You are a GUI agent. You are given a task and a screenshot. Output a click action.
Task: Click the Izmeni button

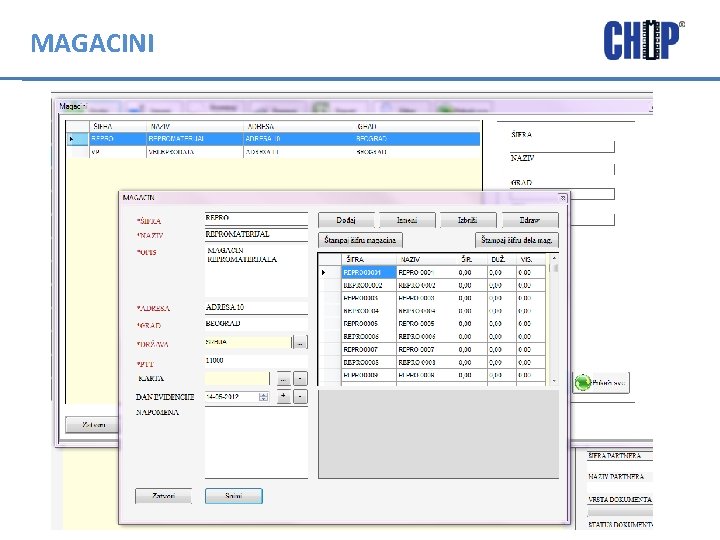pyautogui.click(x=407, y=220)
